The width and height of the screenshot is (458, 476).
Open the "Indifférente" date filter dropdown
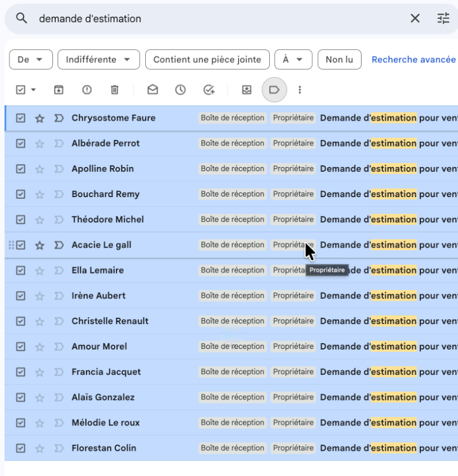click(99, 59)
